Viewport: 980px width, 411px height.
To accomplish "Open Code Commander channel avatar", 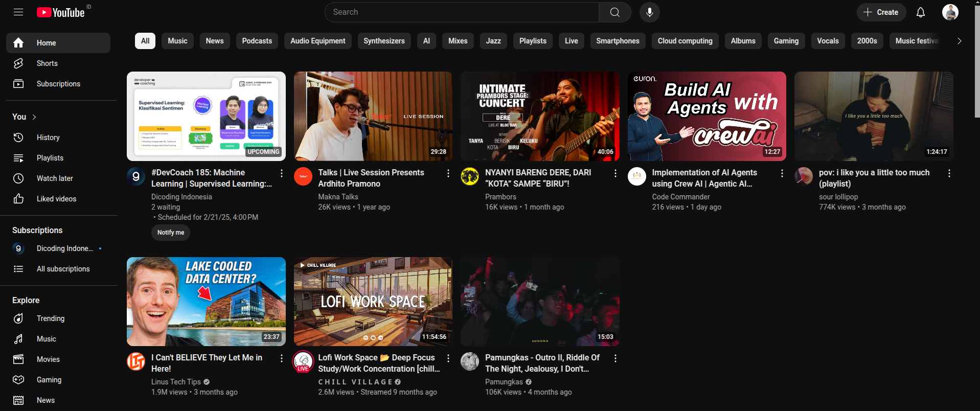I will 637,177.
